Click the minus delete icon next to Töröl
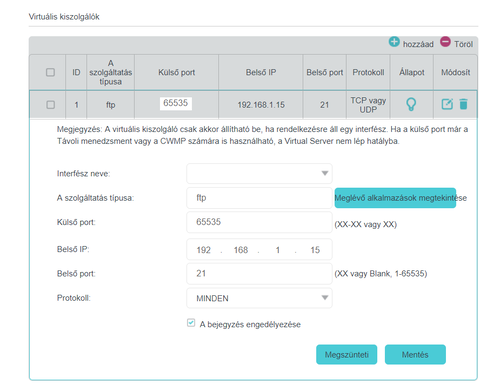480x384 pixels. pos(445,42)
